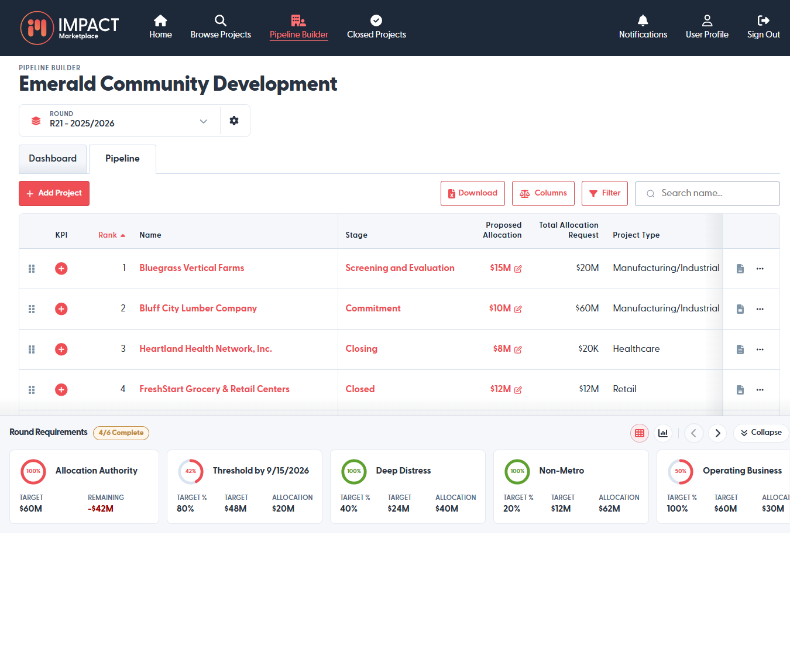Switch requirements to card grid view
This screenshot has width=790, height=672.
(x=640, y=433)
